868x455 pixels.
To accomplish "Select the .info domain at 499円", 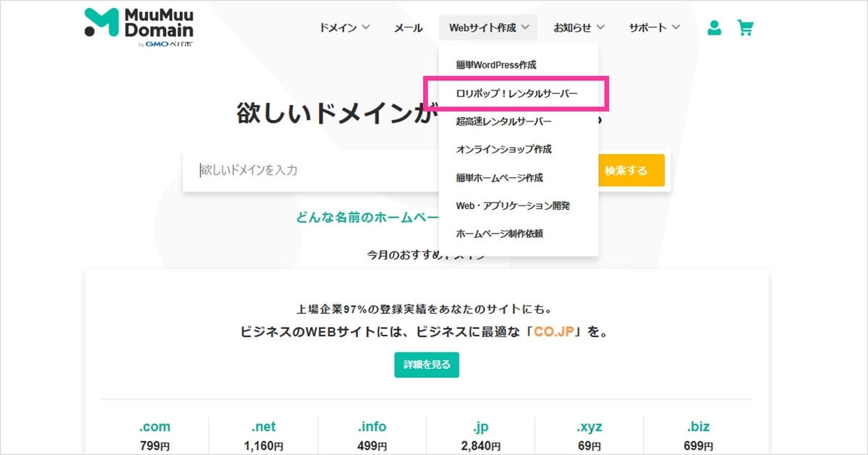I will pos(372,435).
